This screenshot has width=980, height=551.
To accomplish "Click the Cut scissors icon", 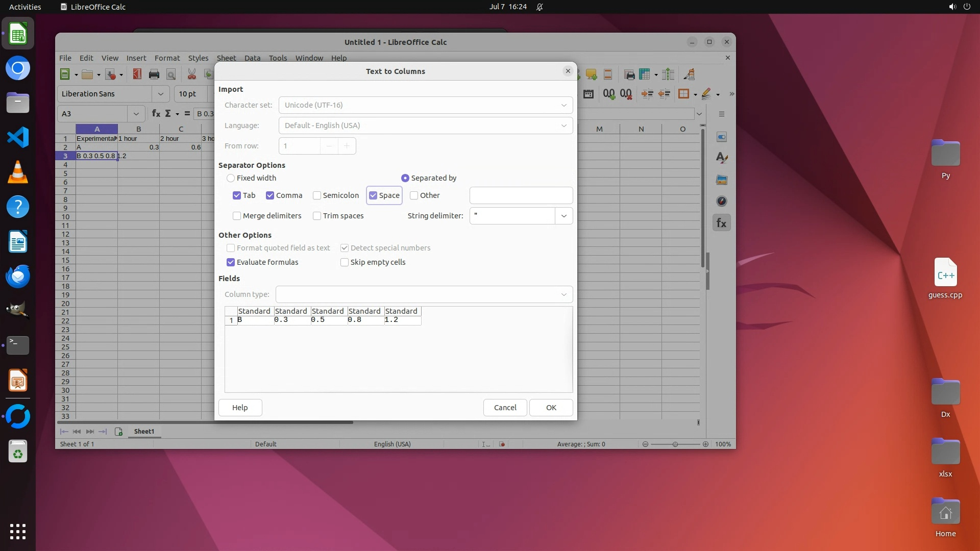I will 192,74.
